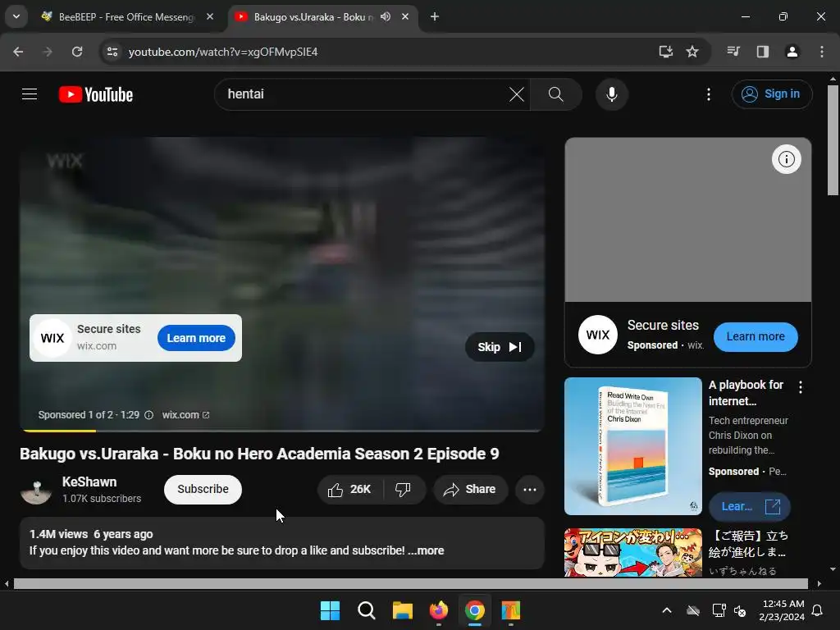Screen dimensions: 840x630
Task: Open options menu for the playbook ad
Action: click(801, 387)
